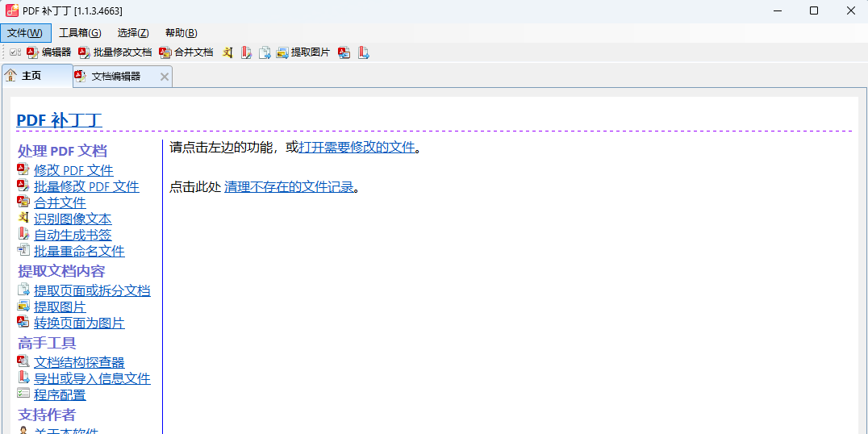Open 自动生成书签 link

click(73, 236)
